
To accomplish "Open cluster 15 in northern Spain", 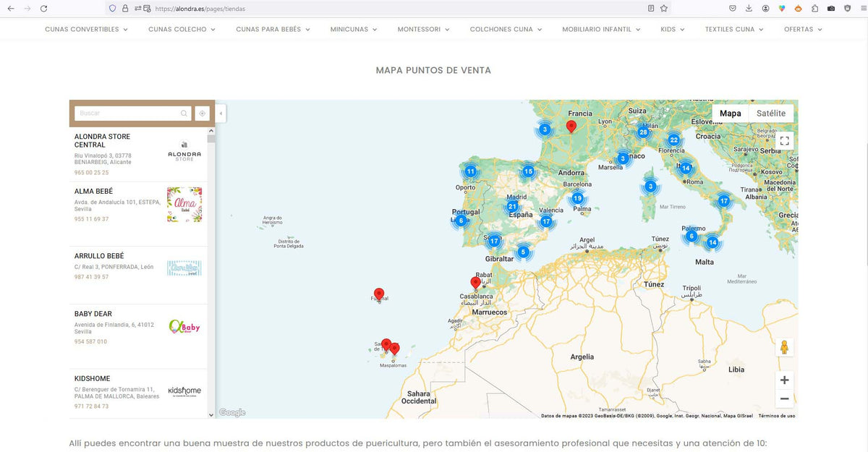I will [x=528, y=171].
